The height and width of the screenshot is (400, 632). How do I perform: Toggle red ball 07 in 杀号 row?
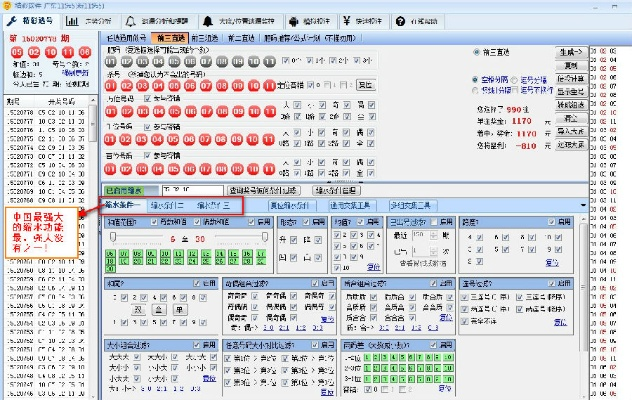pos(206,86)
